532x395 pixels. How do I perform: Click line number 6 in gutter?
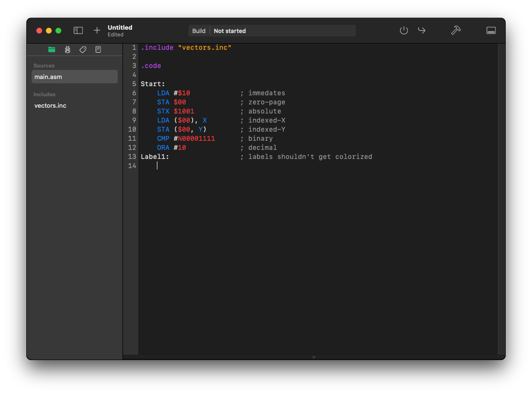point(134,93)
